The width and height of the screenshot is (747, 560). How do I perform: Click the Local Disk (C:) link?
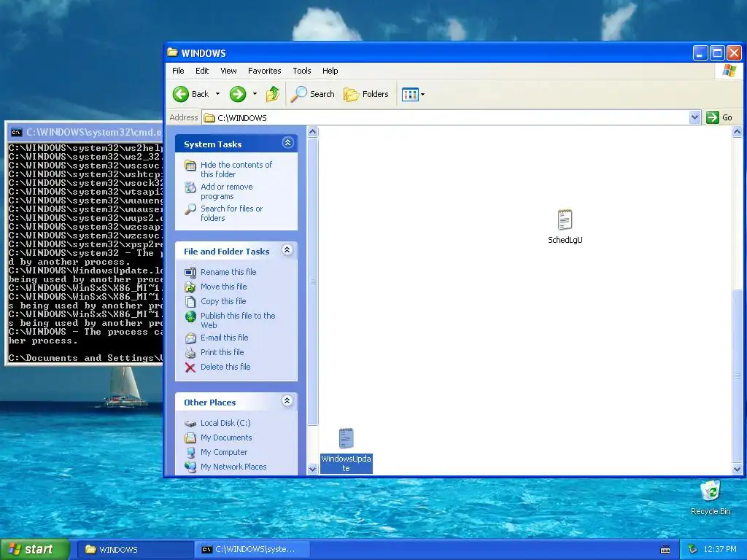tap(225, 423)
